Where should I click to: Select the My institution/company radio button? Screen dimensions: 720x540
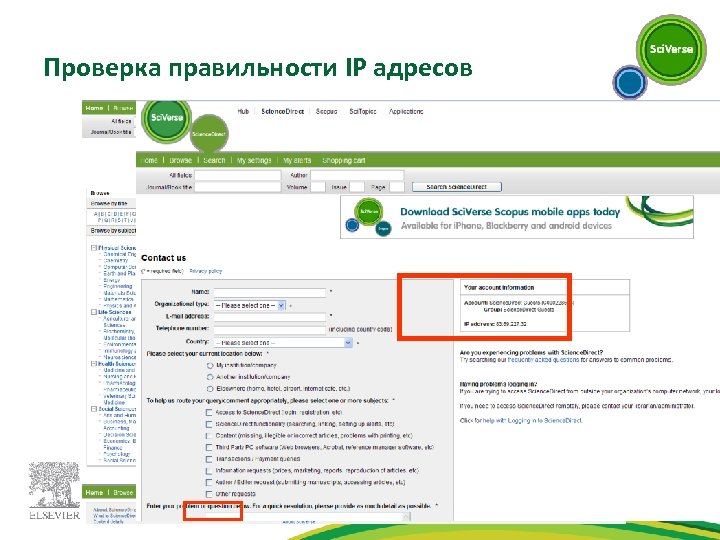click(210, 366)
